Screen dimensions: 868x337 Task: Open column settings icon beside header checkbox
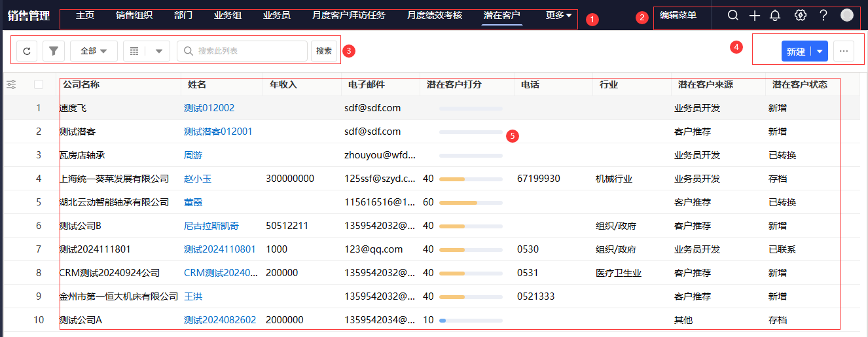tap(11, 84)
